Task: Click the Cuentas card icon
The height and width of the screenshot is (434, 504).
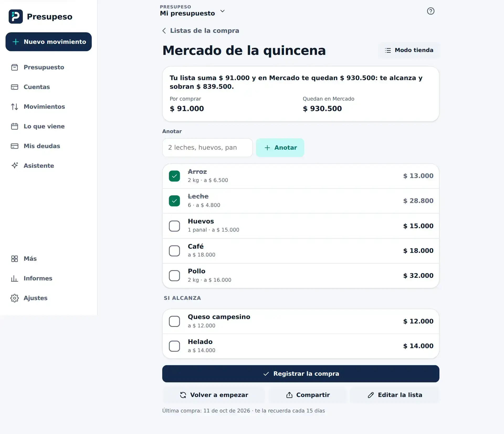Action: point(15,87)
